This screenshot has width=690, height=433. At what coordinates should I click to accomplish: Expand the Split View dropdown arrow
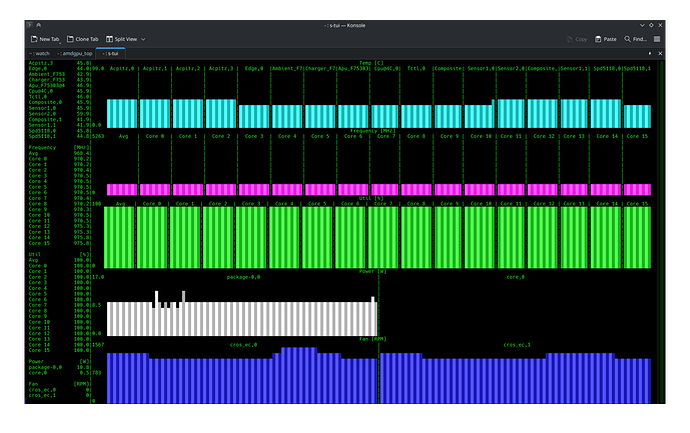click(x=143, y=39)
